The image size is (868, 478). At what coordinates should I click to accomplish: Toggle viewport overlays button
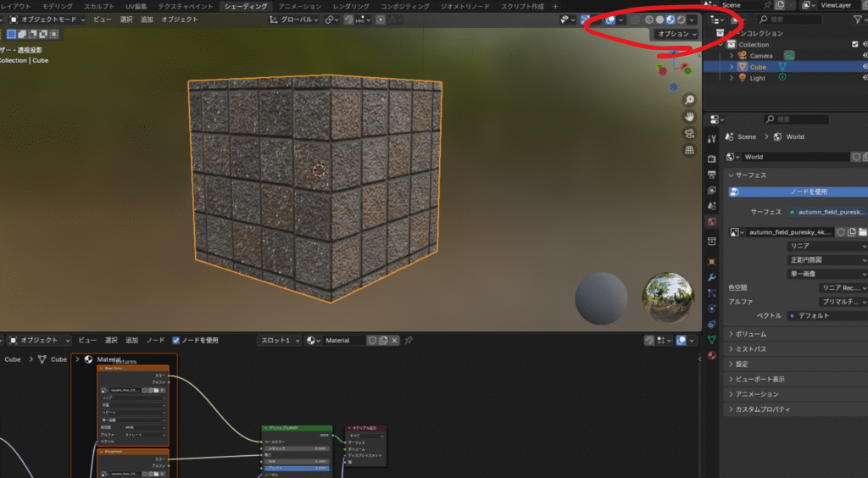click(x=610, y=19)
